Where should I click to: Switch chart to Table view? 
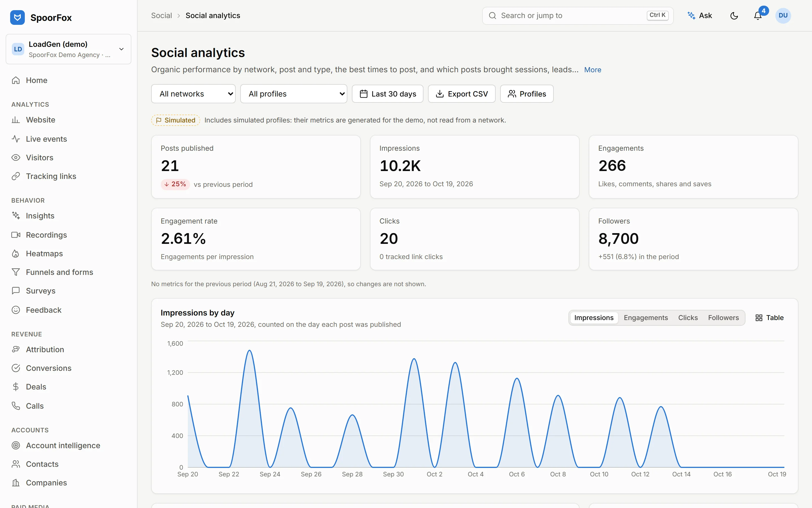(x=769, y=318)
